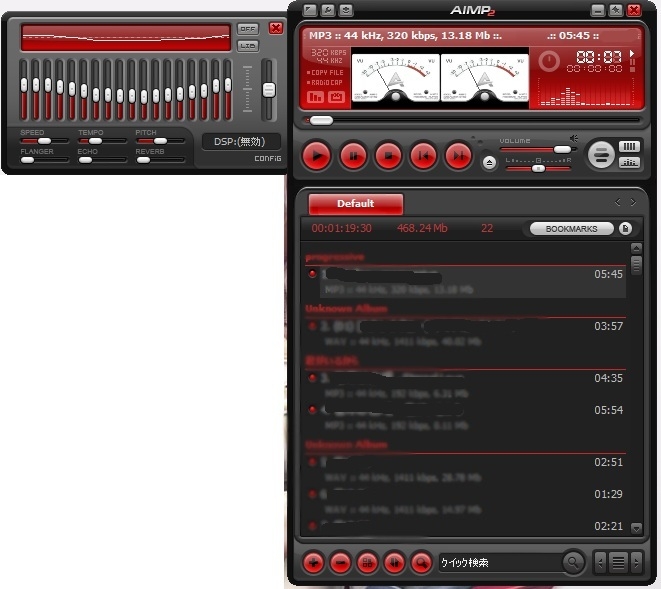Click the right tab scroll arrow
The width and height of the screenshot is (661, 589).
click(x=633, y=202)
